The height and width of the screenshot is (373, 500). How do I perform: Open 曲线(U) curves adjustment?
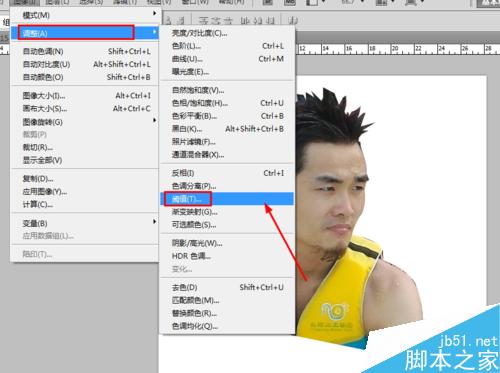click(x=227, y=59)
